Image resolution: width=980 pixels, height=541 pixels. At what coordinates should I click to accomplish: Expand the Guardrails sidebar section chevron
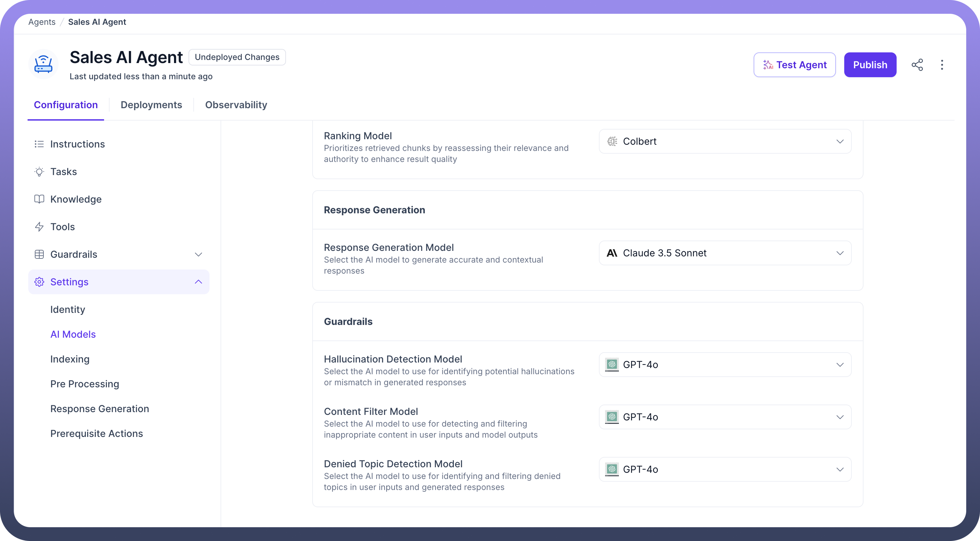point(198,254)
